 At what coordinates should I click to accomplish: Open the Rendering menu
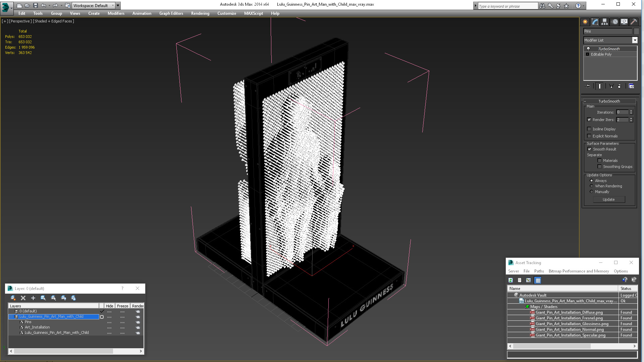[200, 13]
